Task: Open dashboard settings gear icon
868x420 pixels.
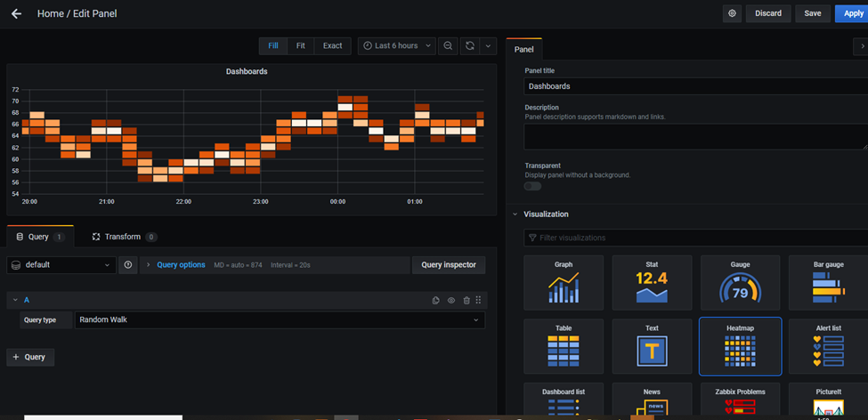Action: [x=733, y=14]
